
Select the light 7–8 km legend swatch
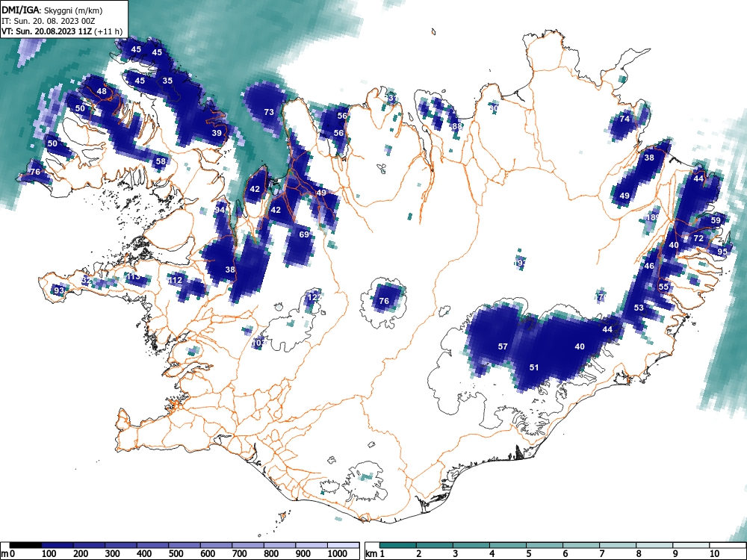618,545
